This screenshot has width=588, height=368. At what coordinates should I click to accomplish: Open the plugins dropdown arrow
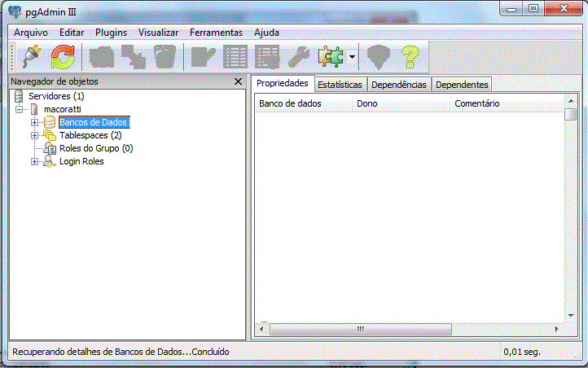tap(352, 57)
